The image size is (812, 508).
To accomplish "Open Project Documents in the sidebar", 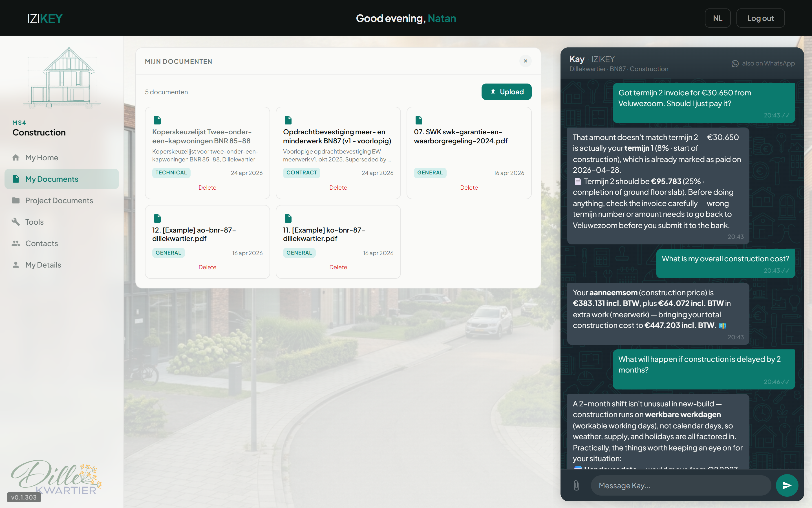I will (x=62, y=201).
